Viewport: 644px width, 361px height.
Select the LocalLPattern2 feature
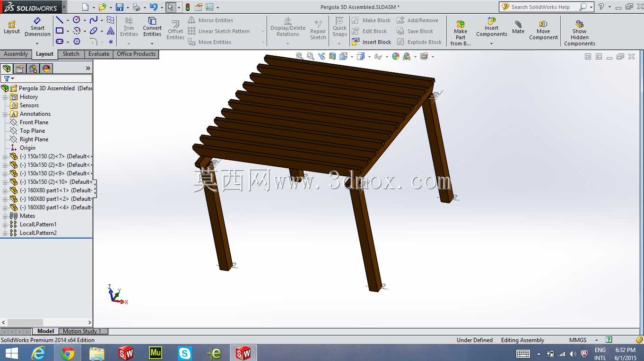coord(38,233)
